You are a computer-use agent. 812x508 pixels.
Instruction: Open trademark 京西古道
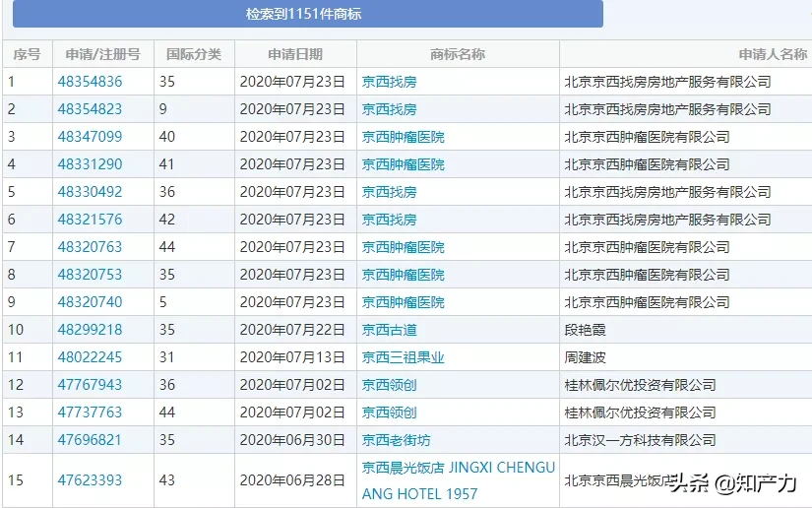pyautogui.click(x=389, y=330)
